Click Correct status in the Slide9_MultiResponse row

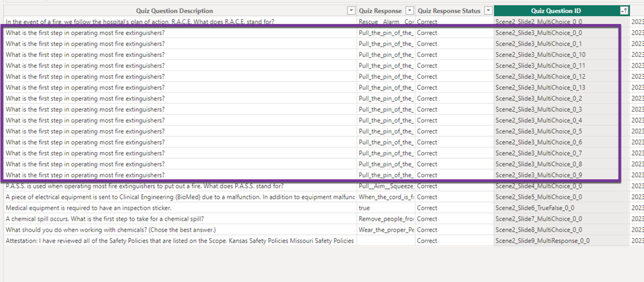pyautogui.click(x=454, y=241)
